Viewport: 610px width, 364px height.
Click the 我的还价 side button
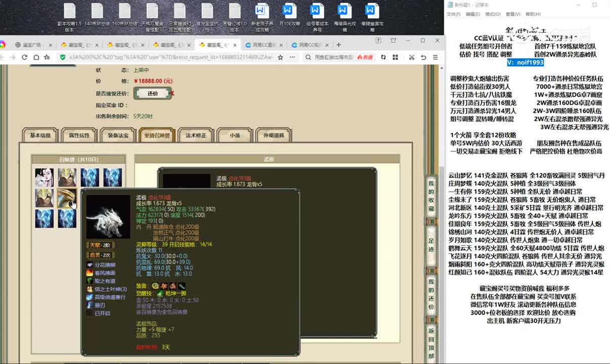[x=431, y=294]
